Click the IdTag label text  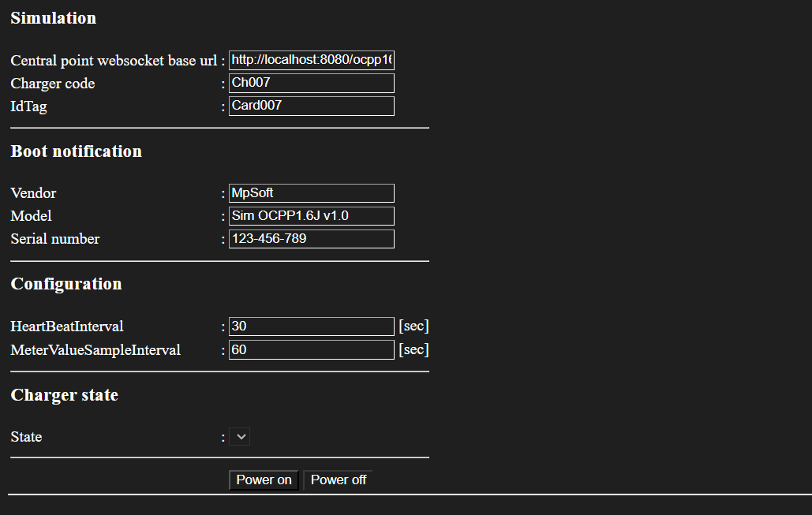coord(28,106)
